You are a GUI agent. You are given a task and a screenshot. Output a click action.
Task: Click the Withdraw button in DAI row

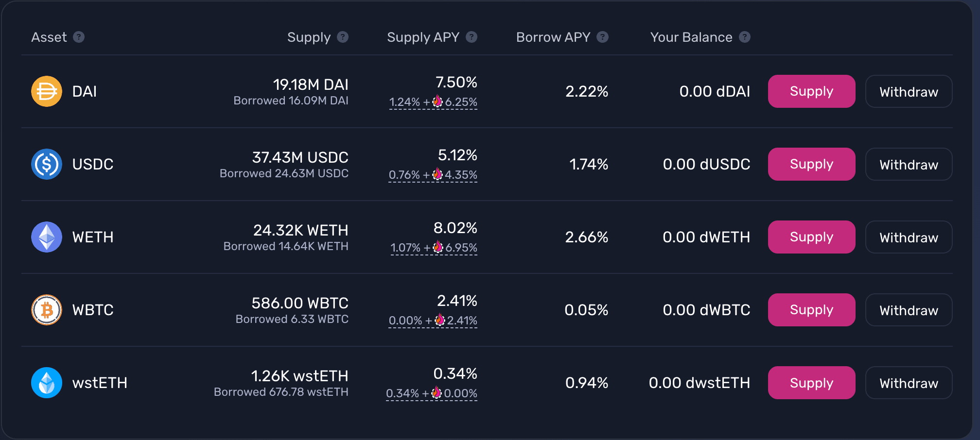[x=909, y=91]
